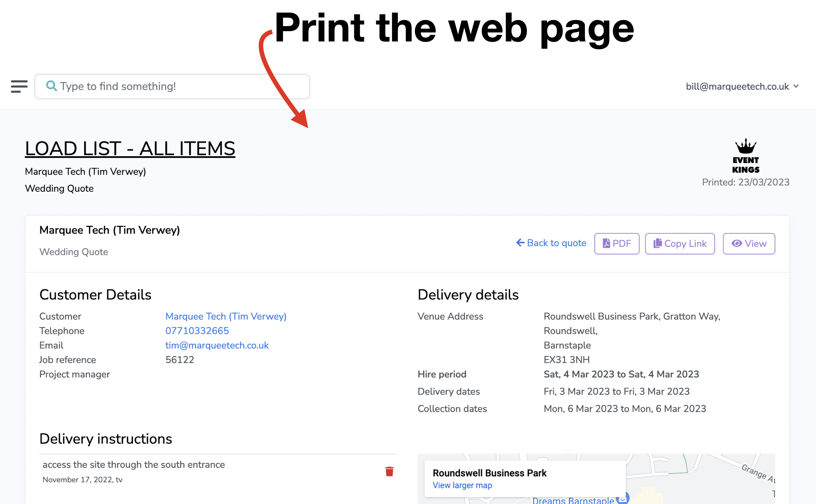816x504 pixels.
Task: Open customer Marquee Tech (Tim Verwey) link
Action: point(226,316)
